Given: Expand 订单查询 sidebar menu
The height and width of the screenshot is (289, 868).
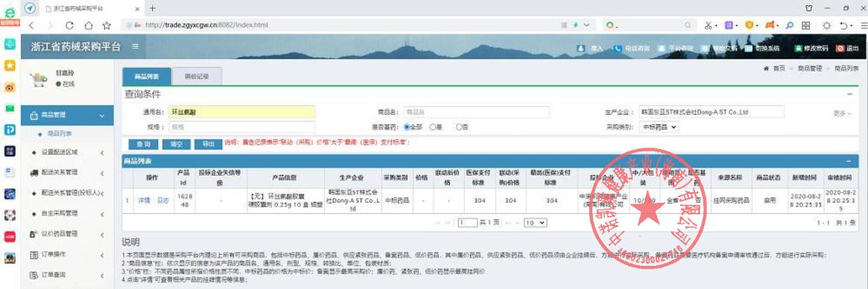Looking at the screenshot, I should coord(67,275).
